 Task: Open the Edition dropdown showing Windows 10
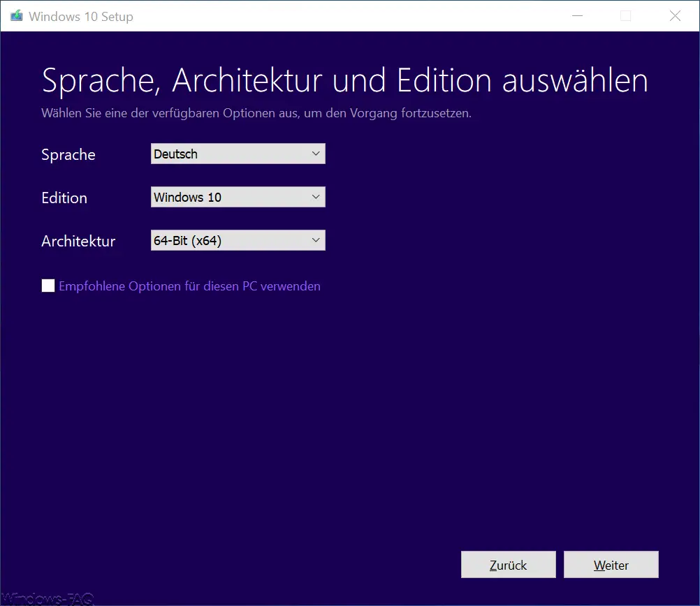[238, 197]
